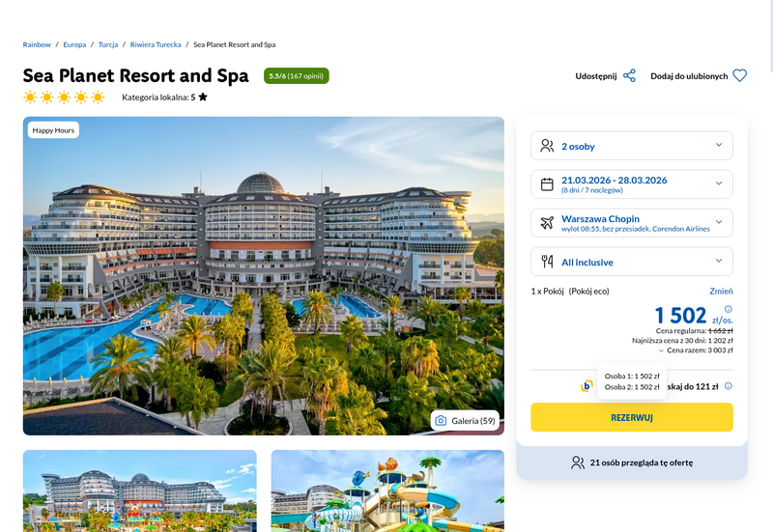
Task: Click the heart icon to add to favorites
Action: tap(739, 76)
